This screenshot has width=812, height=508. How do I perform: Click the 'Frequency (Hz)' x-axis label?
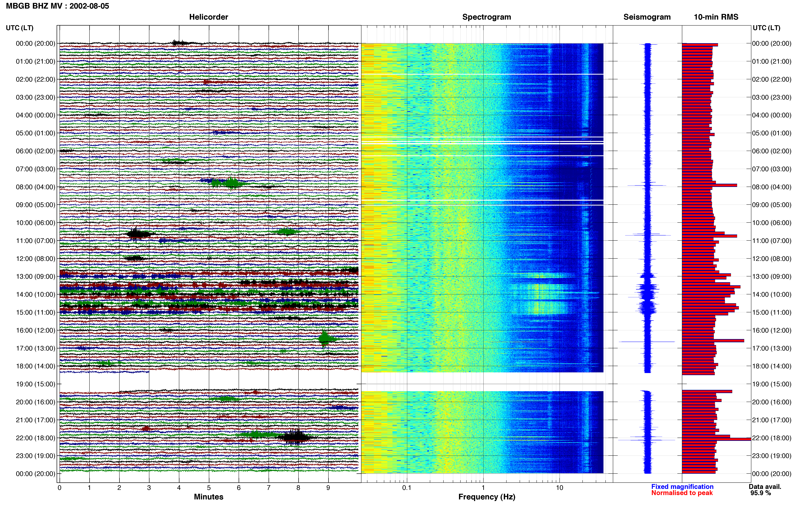[x=487, y=497]
